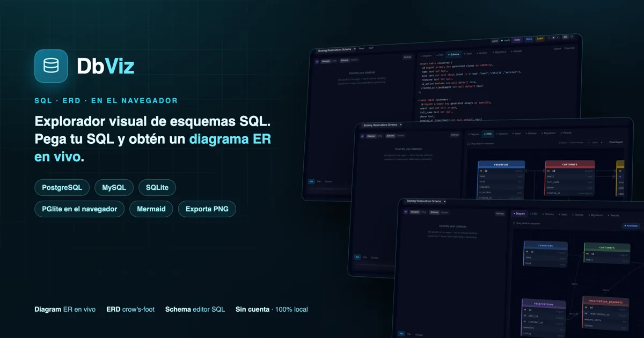Switch to Schema tab in top window
This screenshot has width=644, height=338.
point(454,54)
